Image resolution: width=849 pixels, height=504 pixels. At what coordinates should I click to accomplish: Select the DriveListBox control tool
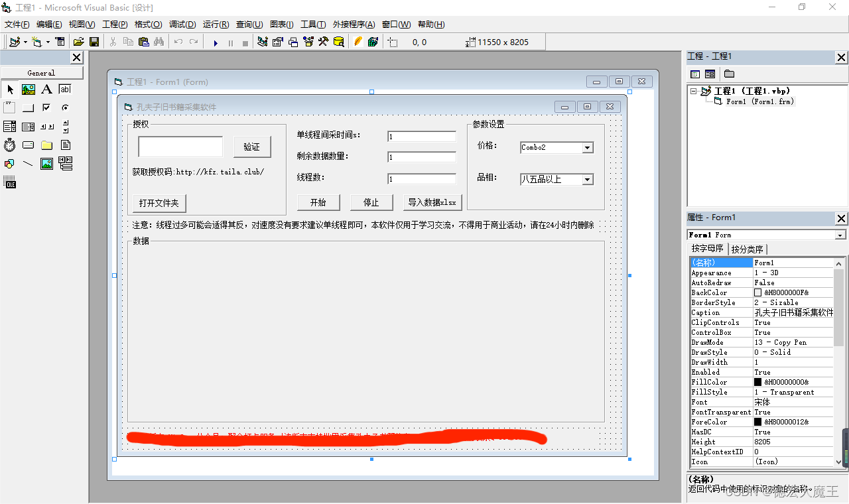point(28,145)
